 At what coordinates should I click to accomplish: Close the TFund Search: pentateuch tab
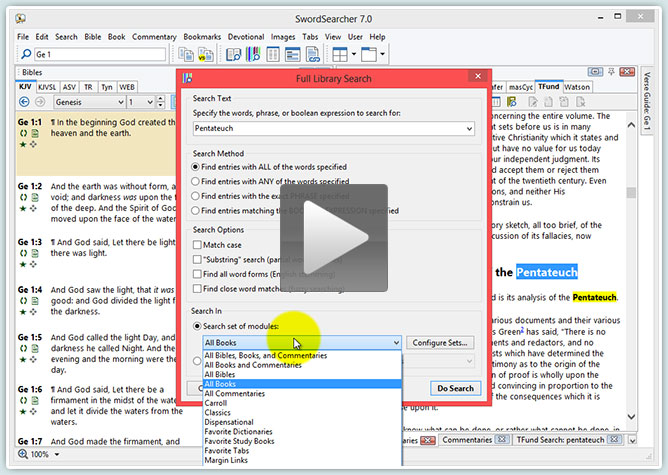tap(614, 439)
